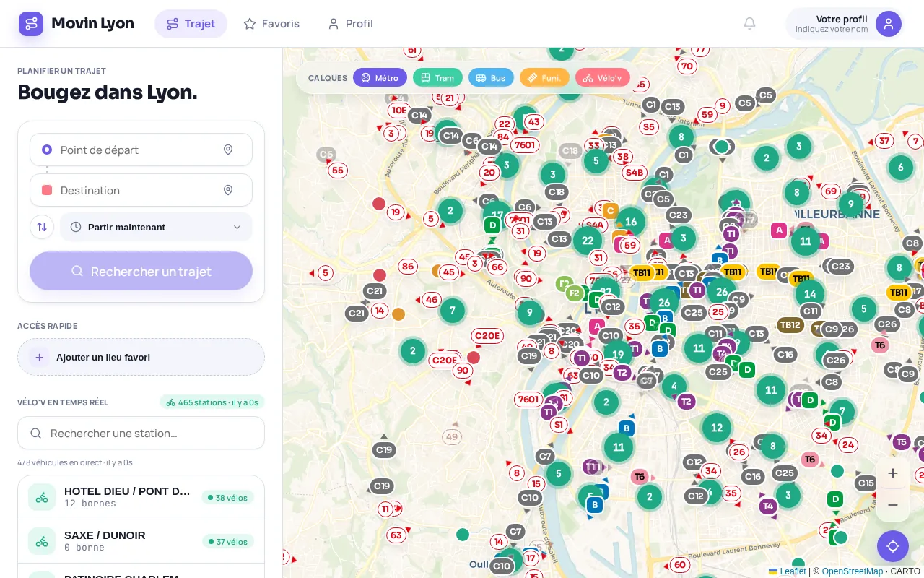Pick destination on map pin icon
Screen dimensions: 924x578
pyautogui.click(x=228, y=190)
